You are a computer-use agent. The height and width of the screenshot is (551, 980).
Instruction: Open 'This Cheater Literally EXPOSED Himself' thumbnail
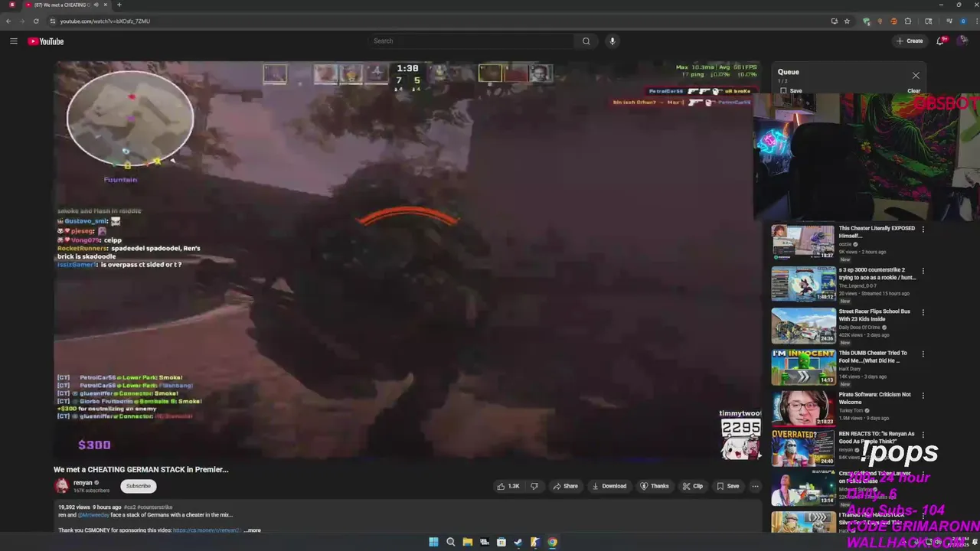coord(803,242)
